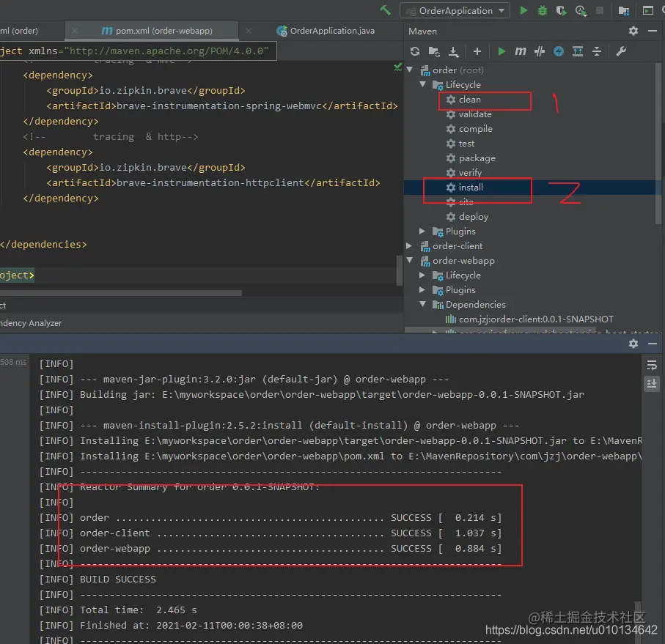This screenshot has width=665, height=644.
Task: Open Maven panel gear options
Action: pyautogui.click(x=633, y=31)
